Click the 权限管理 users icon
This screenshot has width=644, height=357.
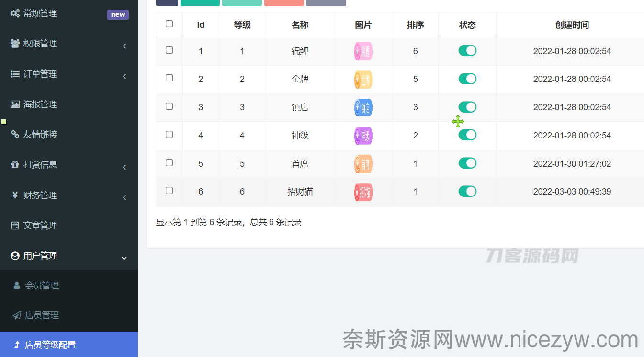[15, 43]
